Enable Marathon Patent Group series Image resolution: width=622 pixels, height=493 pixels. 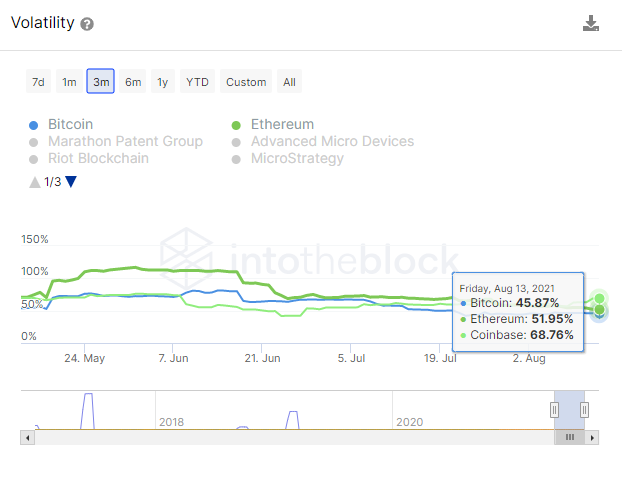pyautogui.click(x=125, y=141)
